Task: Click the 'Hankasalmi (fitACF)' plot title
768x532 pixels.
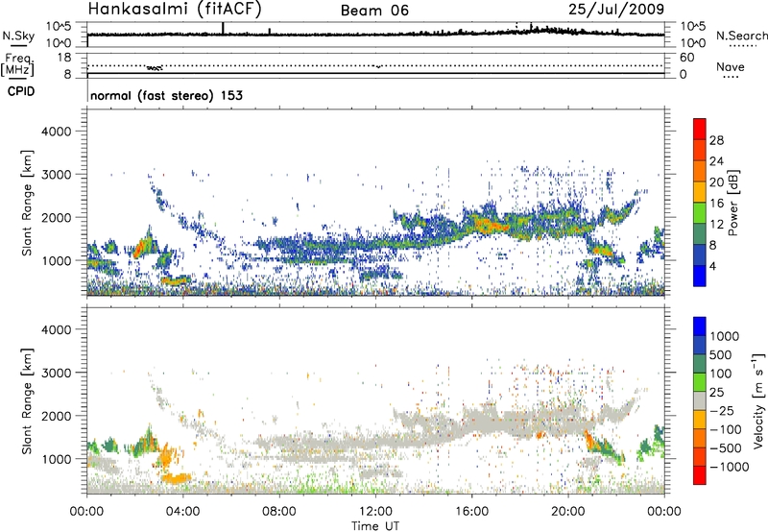Action: [176, 9]
